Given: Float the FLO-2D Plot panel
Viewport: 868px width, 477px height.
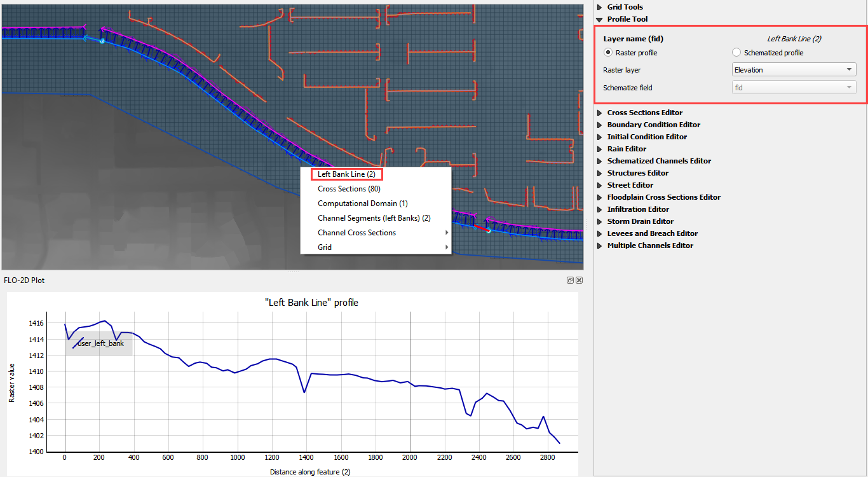Looking at the screenshot, I should 571,280.
